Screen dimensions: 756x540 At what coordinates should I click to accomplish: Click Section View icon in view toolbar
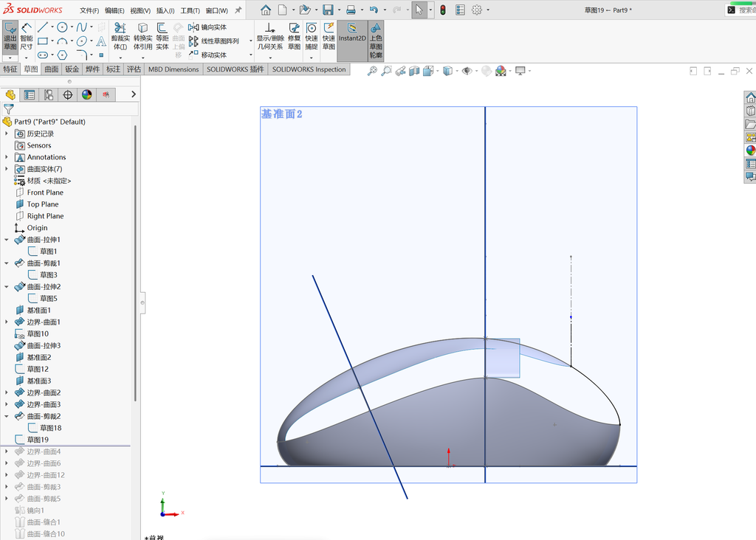tap(413, 72)
